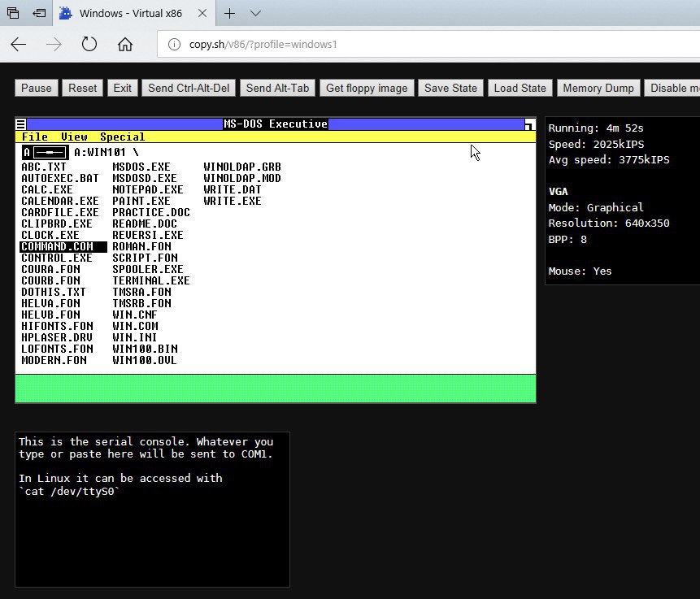
Task: Select COURA.FON file
Action: [51, 269]
